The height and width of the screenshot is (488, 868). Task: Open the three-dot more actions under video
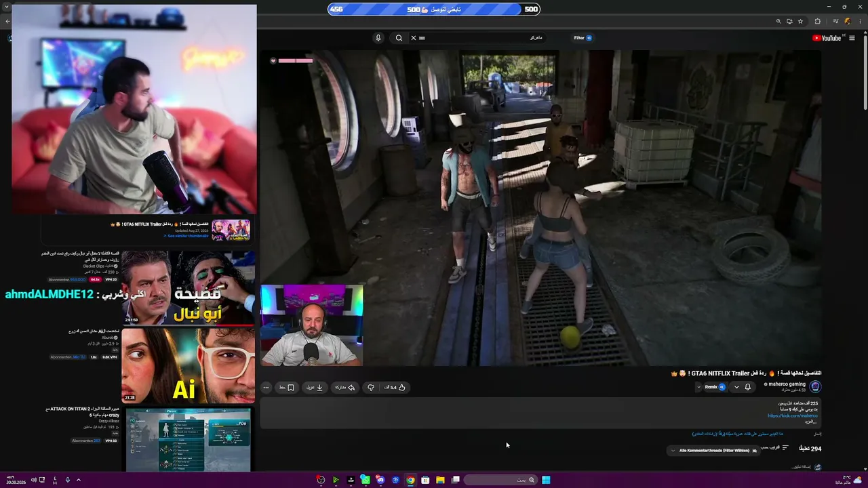pos(266,388)
